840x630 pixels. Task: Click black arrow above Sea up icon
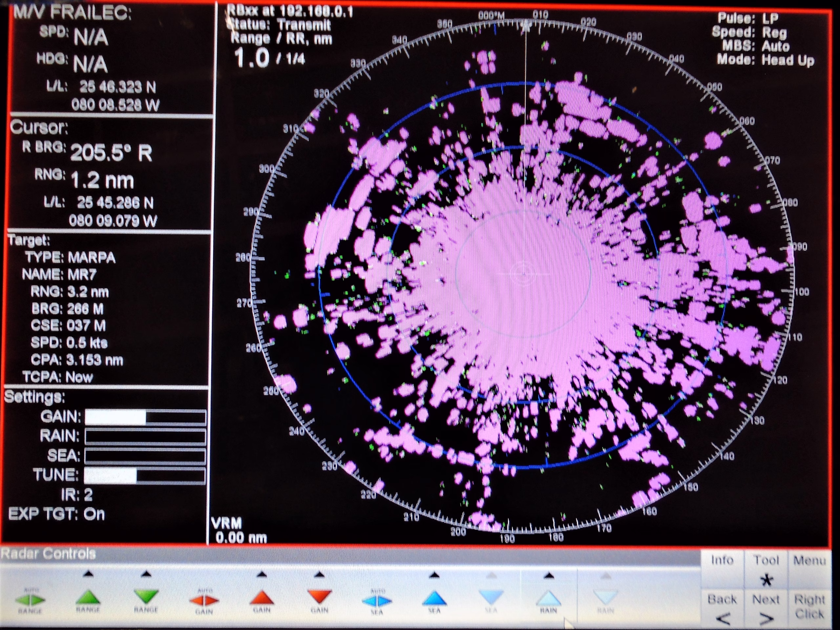click(435, 576)
